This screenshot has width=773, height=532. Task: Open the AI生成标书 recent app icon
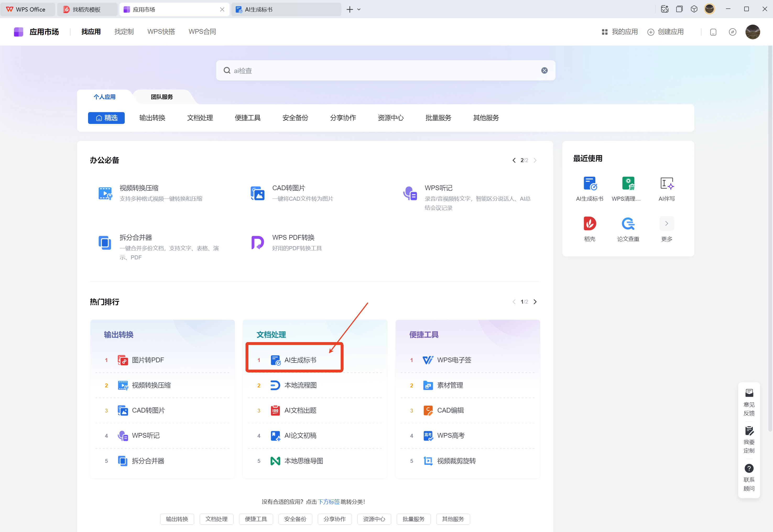pyautogui.click(x=590, y=184)
